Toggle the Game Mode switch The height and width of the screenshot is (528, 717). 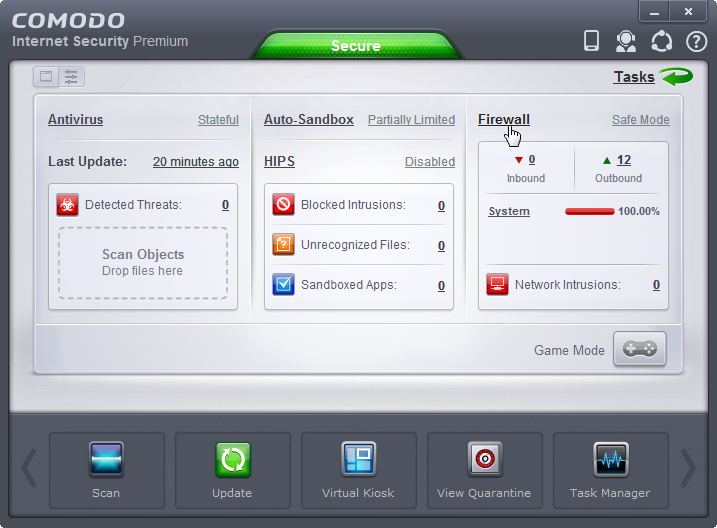(x=639, y=349)
